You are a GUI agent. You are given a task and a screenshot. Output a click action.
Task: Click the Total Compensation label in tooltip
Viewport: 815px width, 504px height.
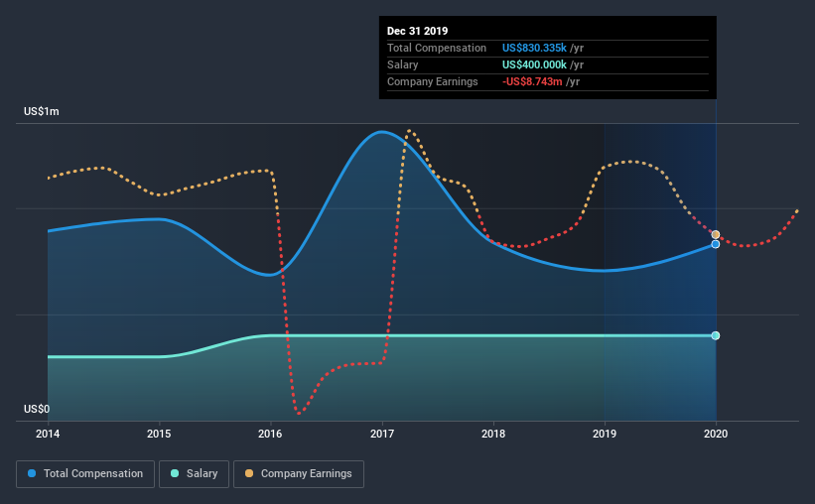click(x=437, y=48)
